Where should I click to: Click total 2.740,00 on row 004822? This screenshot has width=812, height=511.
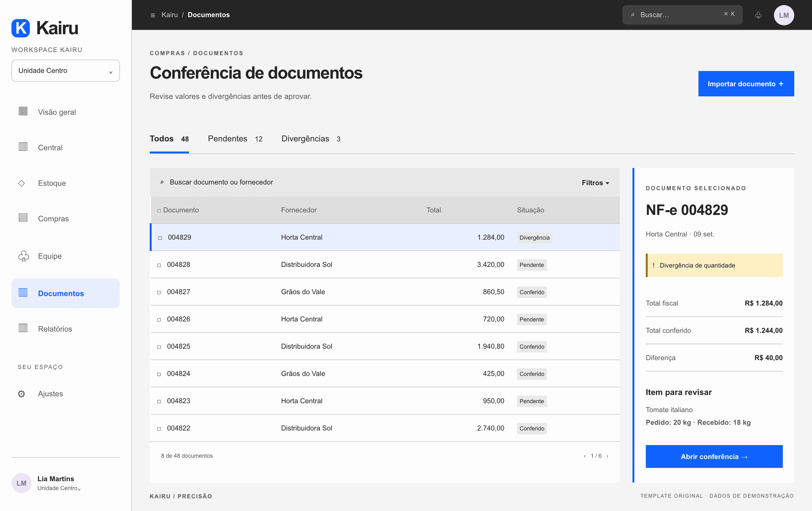[x=490, y=428]
